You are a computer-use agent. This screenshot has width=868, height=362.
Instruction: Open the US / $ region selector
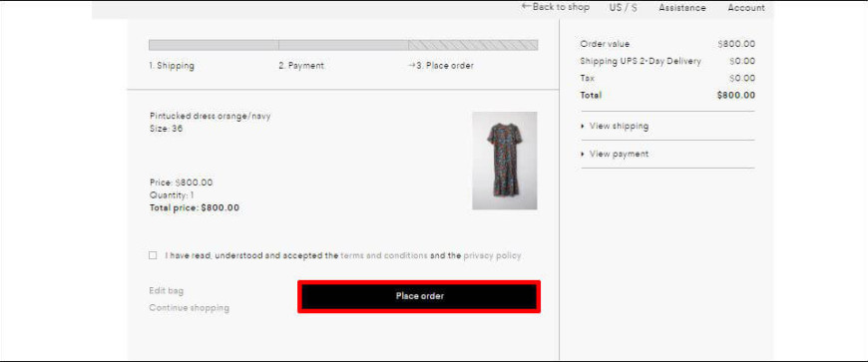point(623,8)
